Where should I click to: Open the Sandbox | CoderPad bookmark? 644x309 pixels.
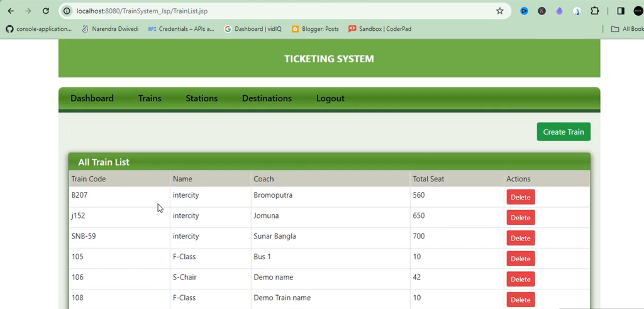(380, 29)
